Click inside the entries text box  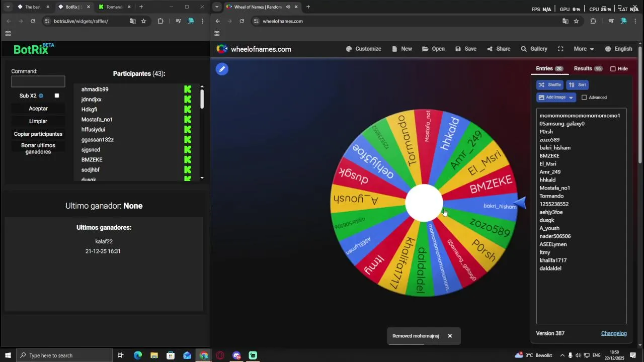(581, 216)
